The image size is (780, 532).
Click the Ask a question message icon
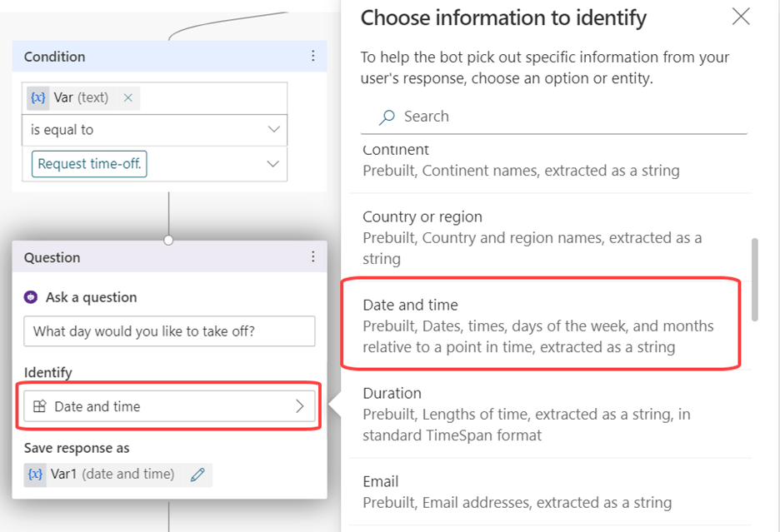pos(32,297)
